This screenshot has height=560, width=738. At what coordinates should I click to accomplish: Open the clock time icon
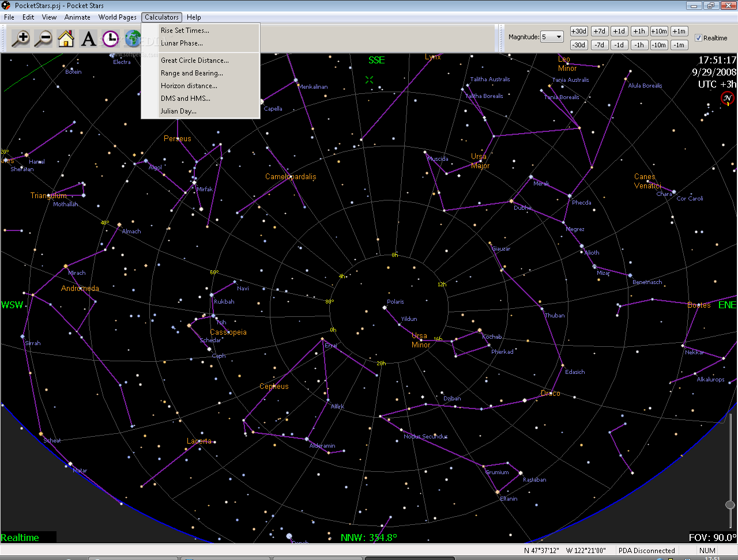(x=110, y=39)
